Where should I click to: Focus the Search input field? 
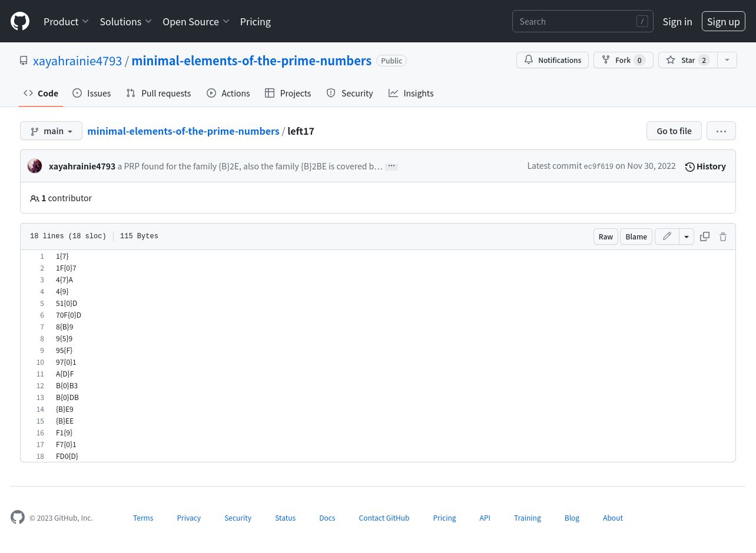[583, 21]
